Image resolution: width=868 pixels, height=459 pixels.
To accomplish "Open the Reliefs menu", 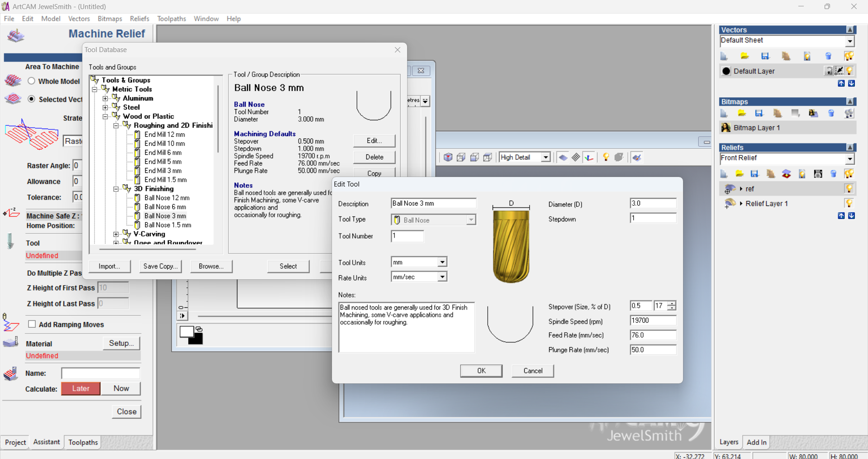I will [139, 19].
